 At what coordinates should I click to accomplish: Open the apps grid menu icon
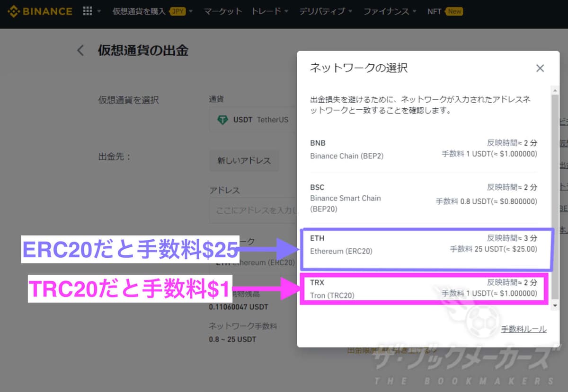[88, 11]
